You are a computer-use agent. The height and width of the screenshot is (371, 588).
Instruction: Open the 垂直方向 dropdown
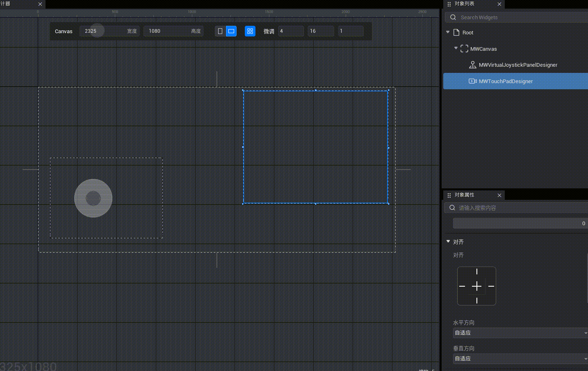coord(520,359)
